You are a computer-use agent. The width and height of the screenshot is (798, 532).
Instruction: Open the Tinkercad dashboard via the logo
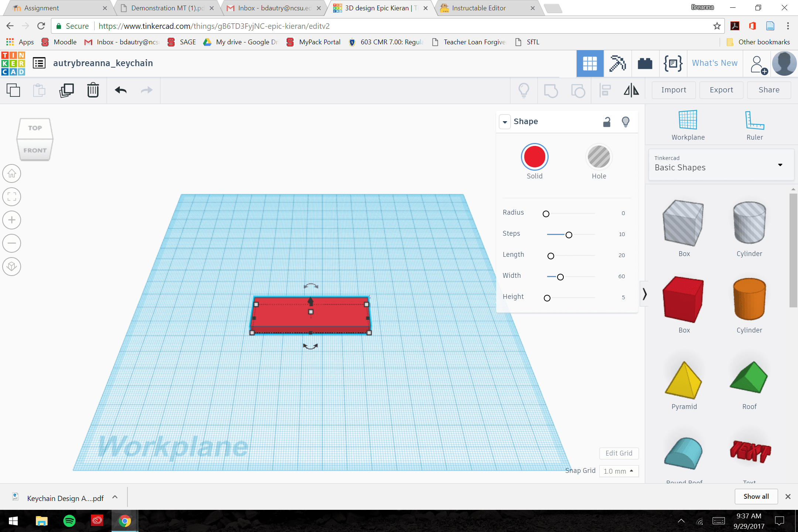(13, 63)
